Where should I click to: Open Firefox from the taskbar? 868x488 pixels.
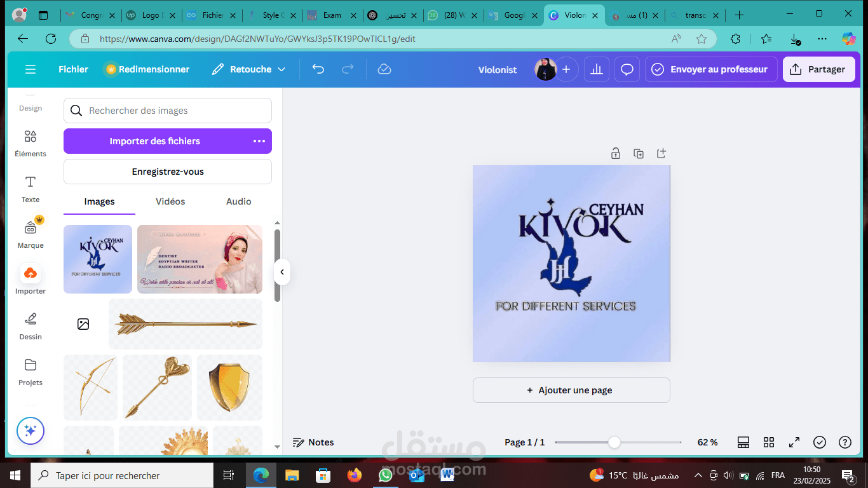355,475
